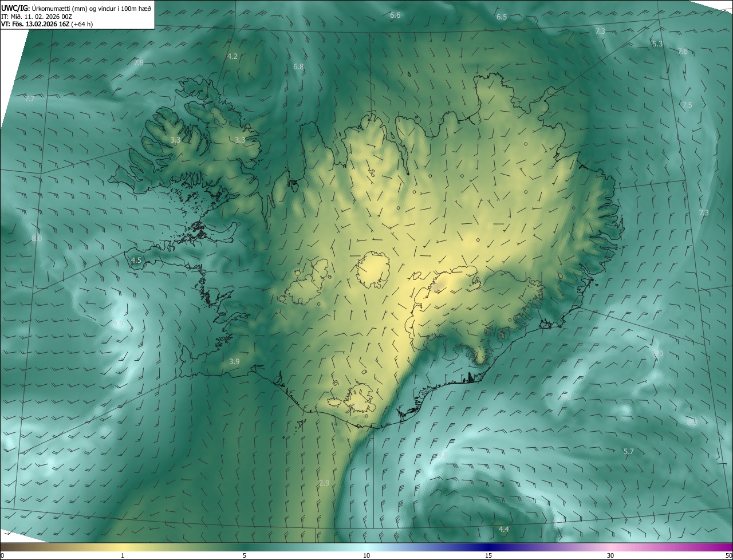This screenshot has width=733, height=560.
Task: Click the 4.4 value on the map
Action: [x=504, y=529]
